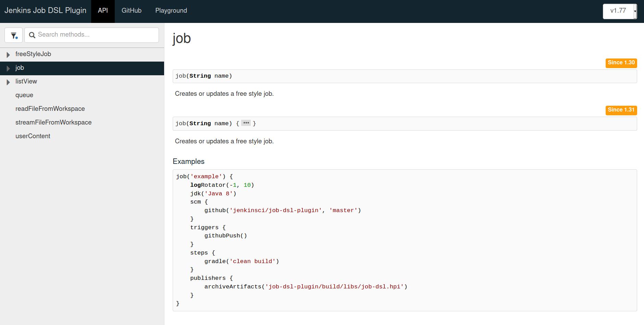
Task: Switch to the API tab
Action: [x=102, y=11]
